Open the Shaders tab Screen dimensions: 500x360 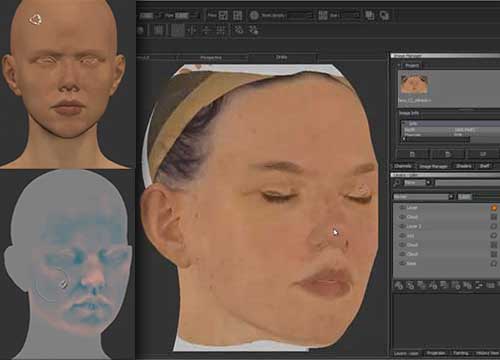coord(464,166)
